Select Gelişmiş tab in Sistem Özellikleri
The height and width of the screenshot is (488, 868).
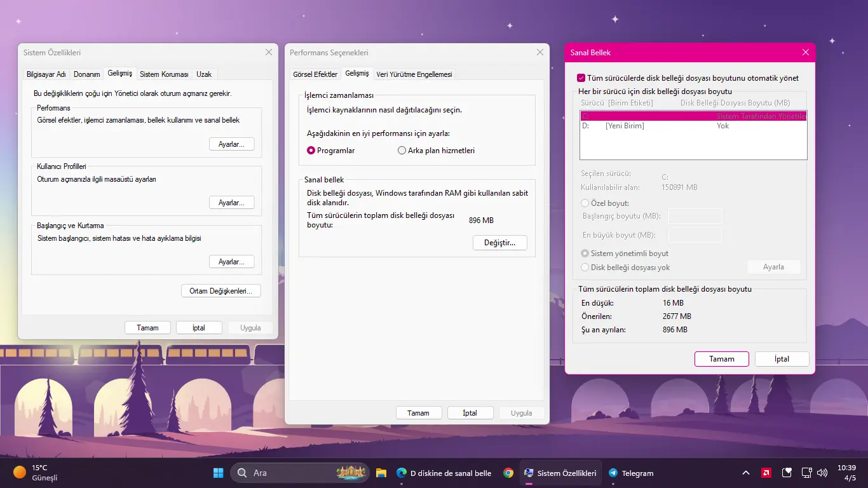119,74
